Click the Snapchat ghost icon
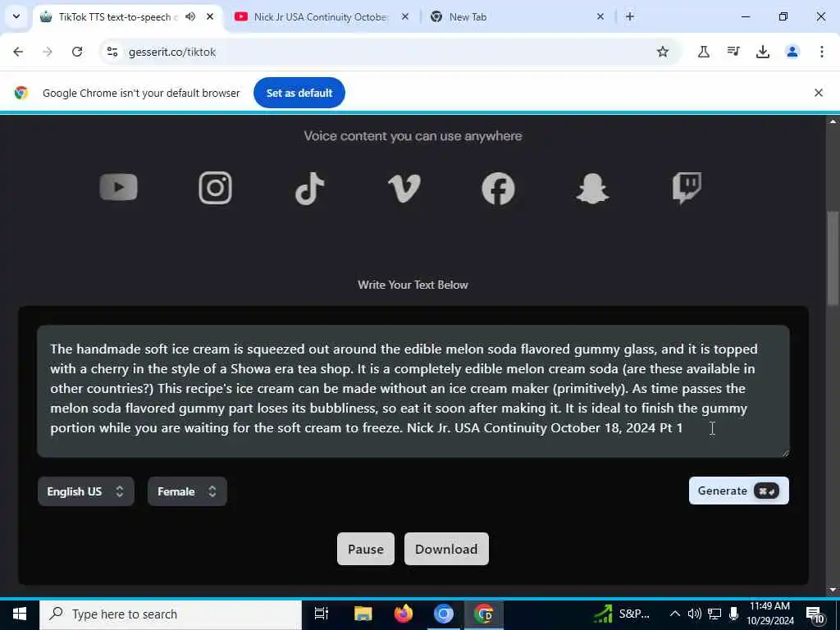The image size is (840, 630). pyautogui.click(x=592, y=189)
